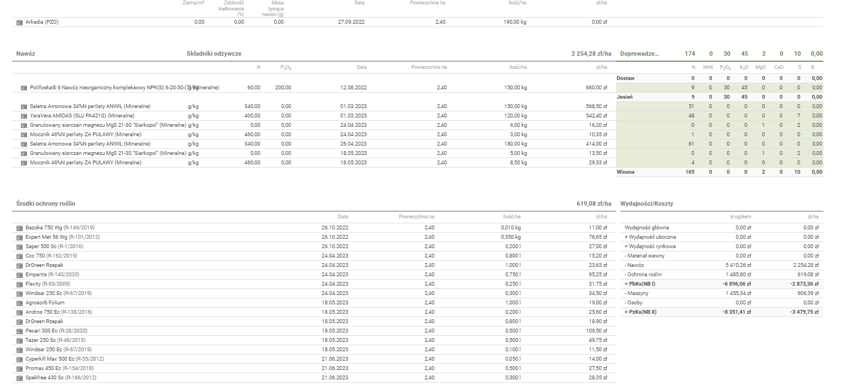Open the Empartis (R-140/2020) entry
868x386 pixels.
coord(52,275)
